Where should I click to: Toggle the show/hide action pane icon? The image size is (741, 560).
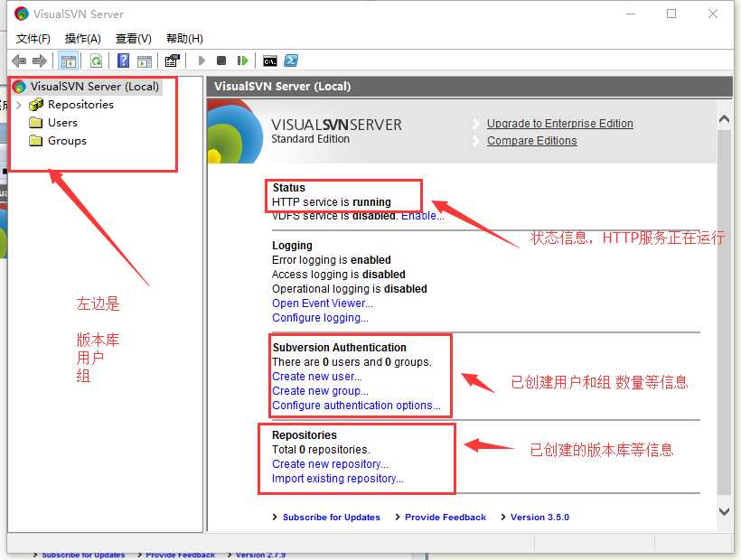145,61
